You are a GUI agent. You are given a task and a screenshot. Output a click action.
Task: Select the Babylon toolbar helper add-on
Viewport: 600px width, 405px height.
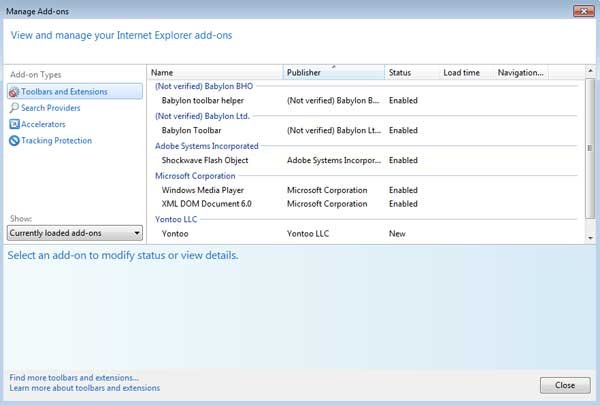pyautogui.click(x=365, y=101)
